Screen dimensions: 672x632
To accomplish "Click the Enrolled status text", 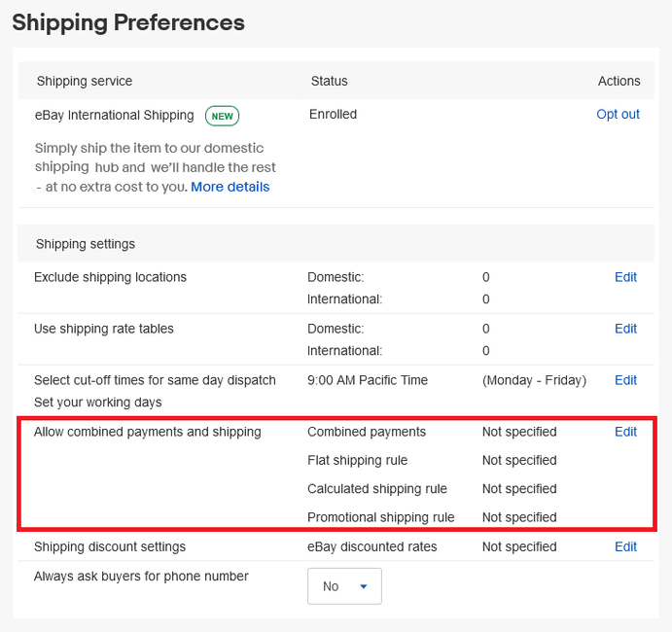I will tap(333, 115).
